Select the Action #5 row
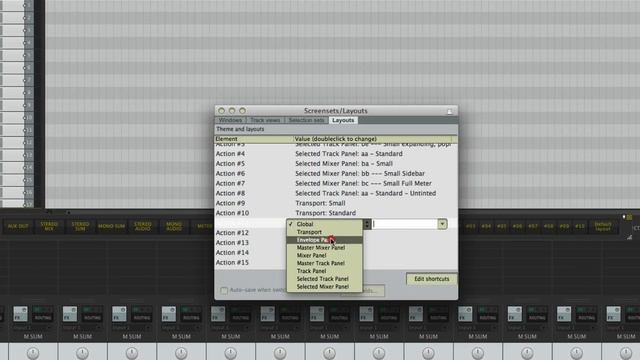This screenshot has width=640, height=360. point(336,164)
